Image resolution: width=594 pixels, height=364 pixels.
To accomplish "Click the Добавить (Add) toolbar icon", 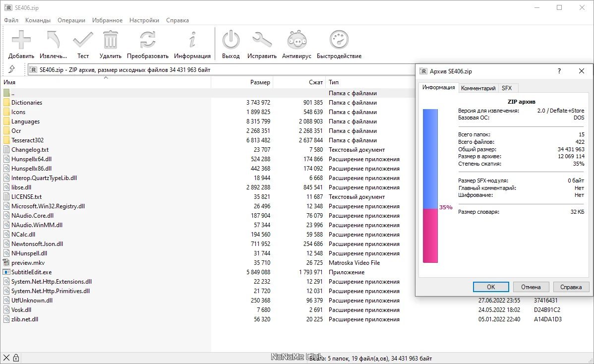I will [21, 40].
